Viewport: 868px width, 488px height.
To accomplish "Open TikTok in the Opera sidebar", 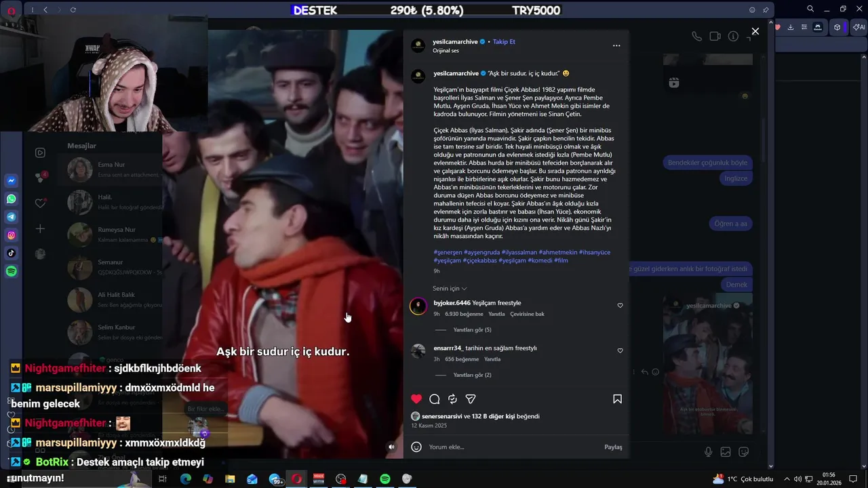I will click(x=12, y=253).
